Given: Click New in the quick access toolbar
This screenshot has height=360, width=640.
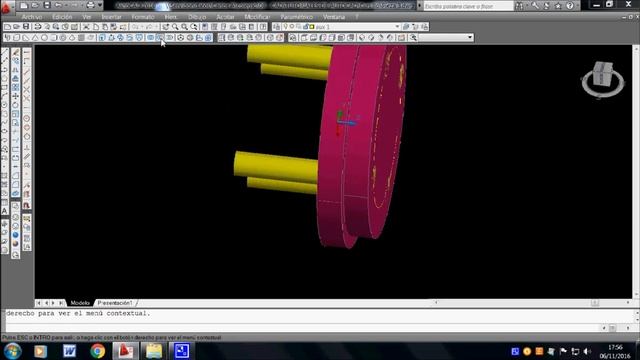Looking at the screenshot, I should click(24, 6).
